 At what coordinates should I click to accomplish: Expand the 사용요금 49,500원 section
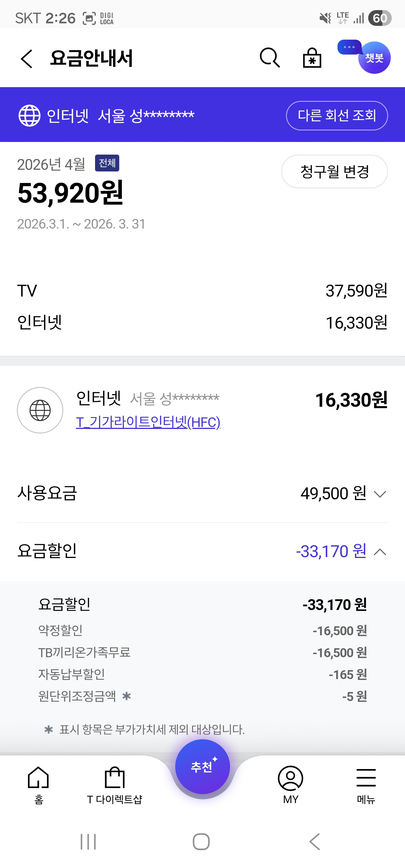coord(380,494)
